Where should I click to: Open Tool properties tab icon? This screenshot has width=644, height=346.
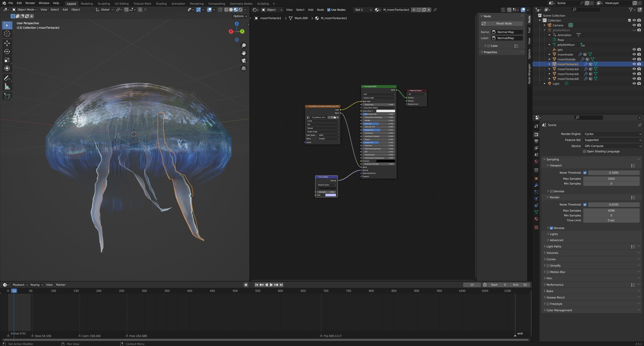[536, 126]
